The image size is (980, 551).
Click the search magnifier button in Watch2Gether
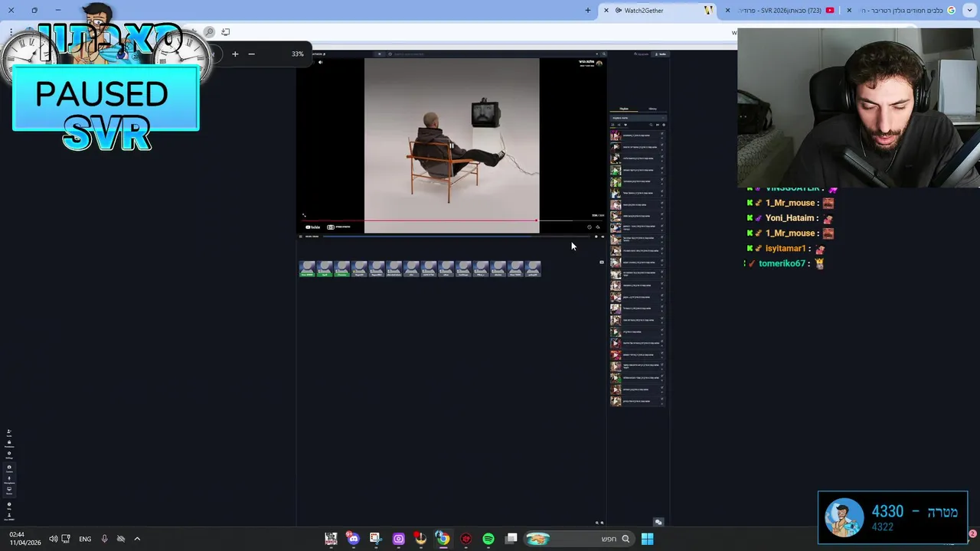pos(603,54)
